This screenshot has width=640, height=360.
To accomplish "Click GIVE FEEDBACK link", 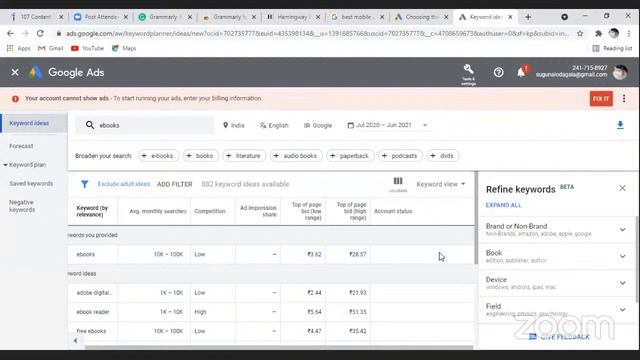I will point(559,337).
